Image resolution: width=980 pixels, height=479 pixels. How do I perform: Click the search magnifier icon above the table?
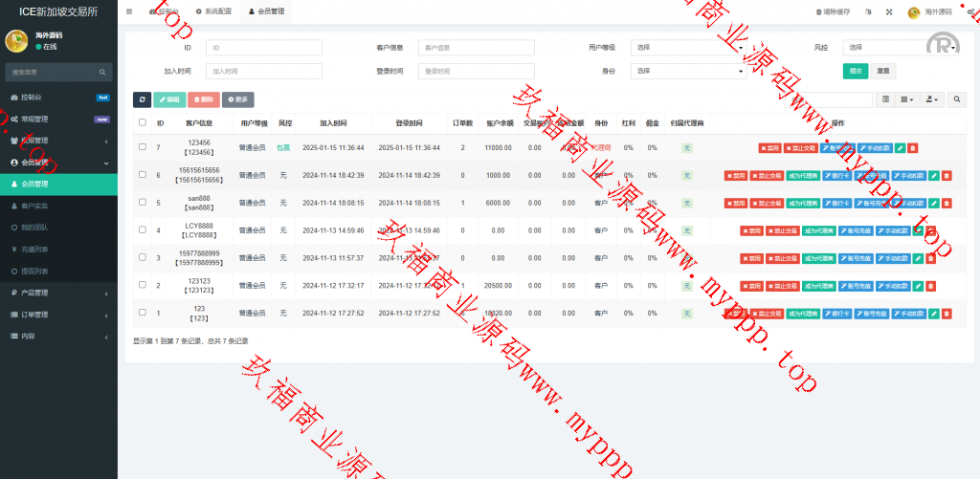pos(956,99)
